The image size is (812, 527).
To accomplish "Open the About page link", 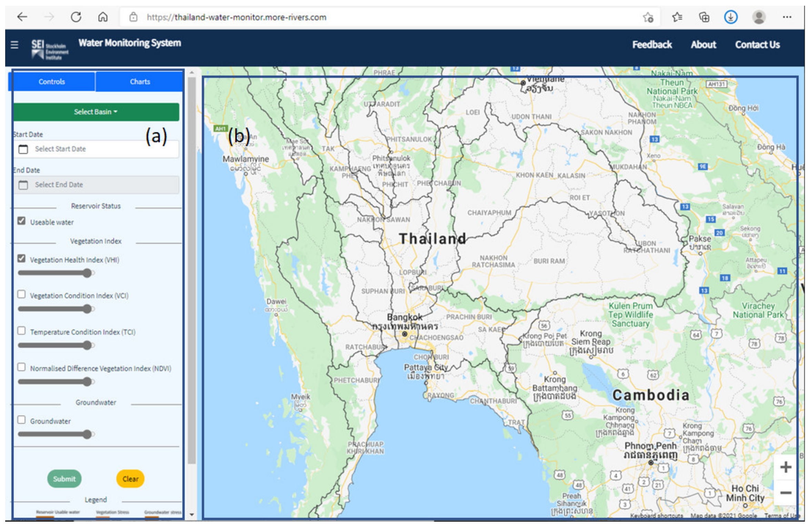I will (x=703, y=45).
